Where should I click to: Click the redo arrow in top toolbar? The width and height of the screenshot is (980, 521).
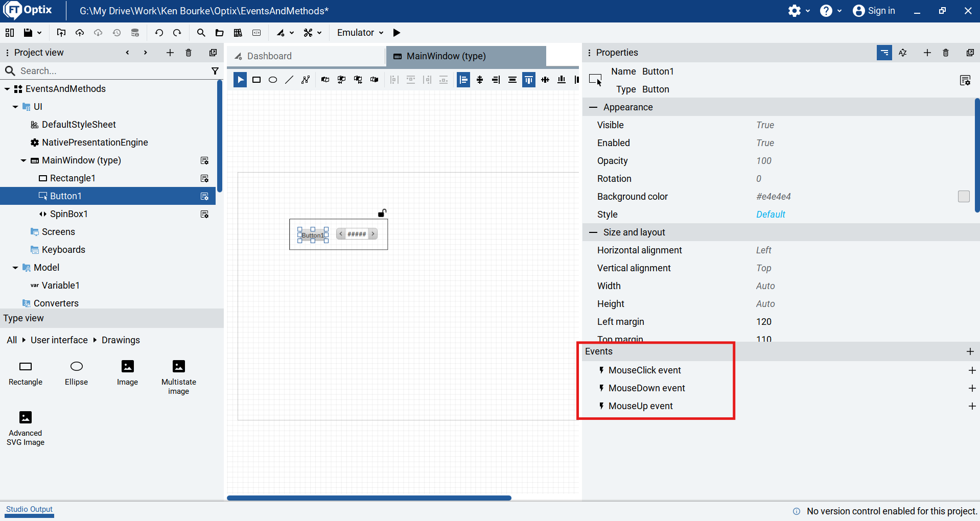177,33
